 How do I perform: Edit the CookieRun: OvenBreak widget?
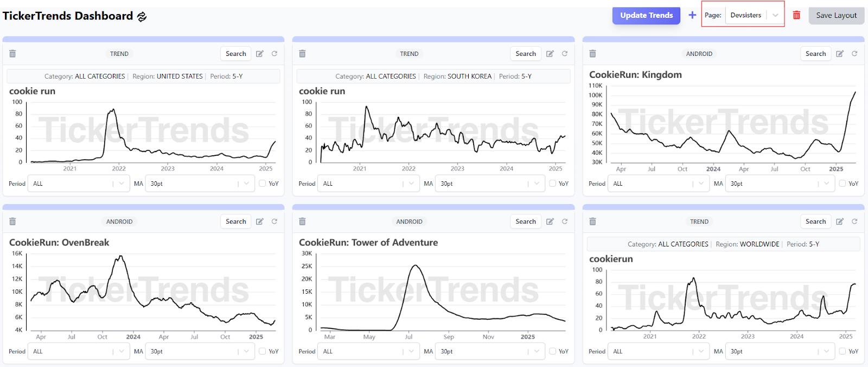click(x=260, y=222)
